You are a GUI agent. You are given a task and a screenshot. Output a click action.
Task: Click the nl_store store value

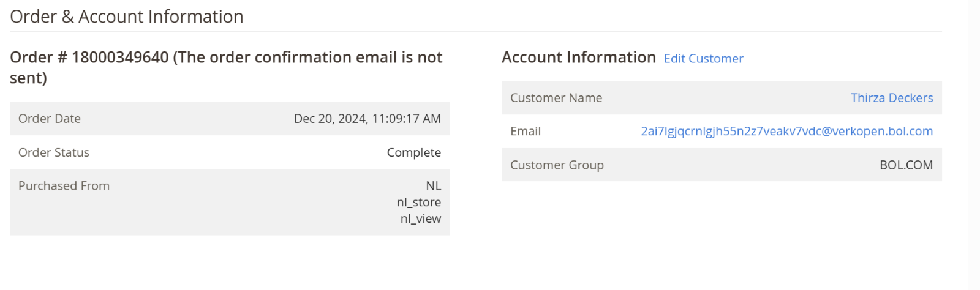coord(418,203)
